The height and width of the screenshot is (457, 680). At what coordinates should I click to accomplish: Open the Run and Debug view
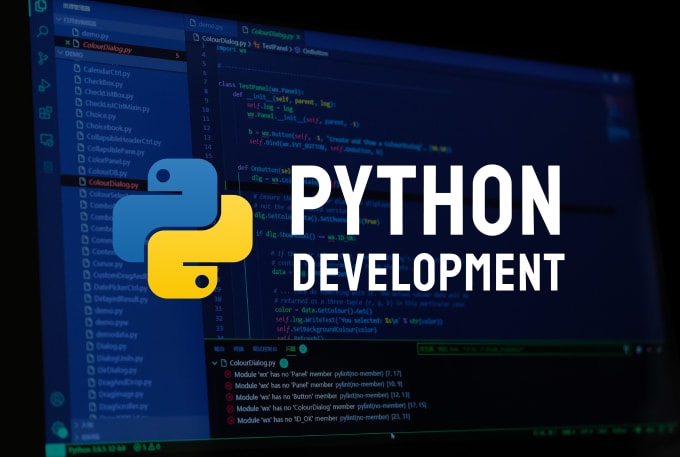(44, 85)
